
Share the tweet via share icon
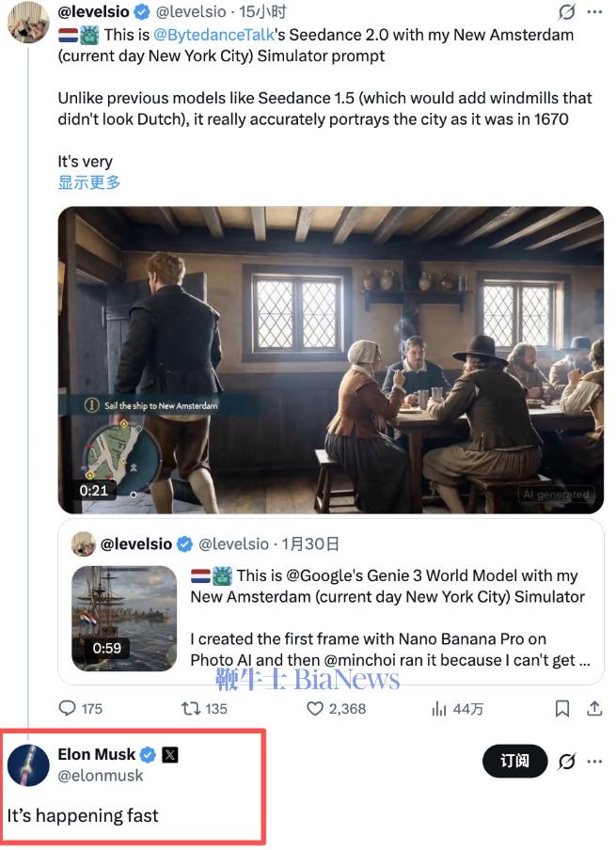pyautogui.click(x=594, y=708)
